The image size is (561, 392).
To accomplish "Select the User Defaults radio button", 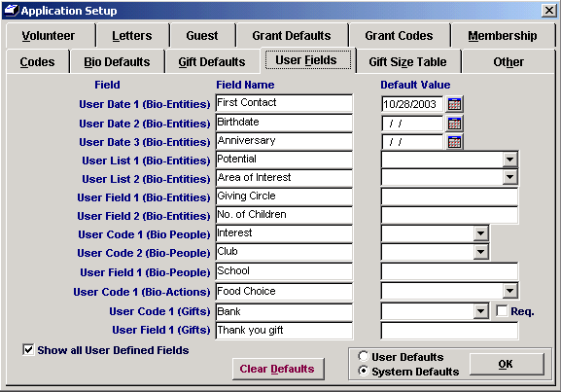I will [364, 356].
